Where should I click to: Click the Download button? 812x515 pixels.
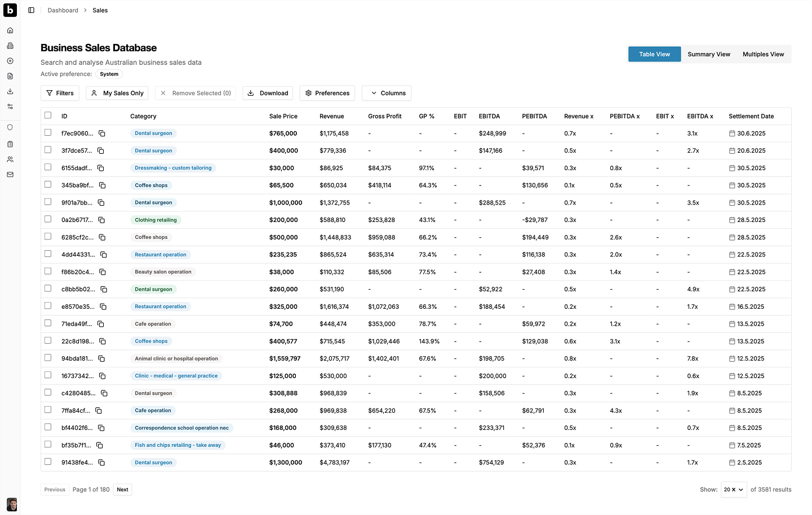tap(268, 93)
